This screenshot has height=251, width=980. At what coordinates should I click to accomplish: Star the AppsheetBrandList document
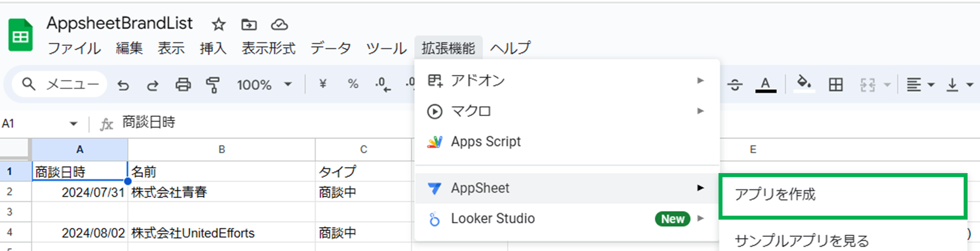pos(218,24)
